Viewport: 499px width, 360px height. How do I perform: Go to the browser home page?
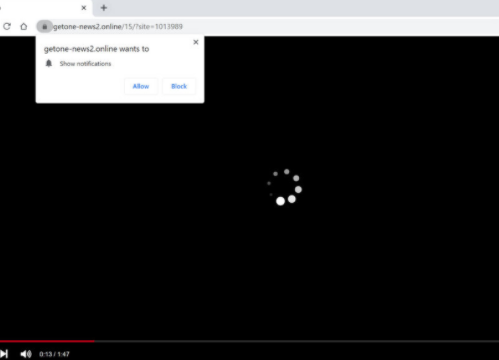pyautogui.click(x=24, y=26)
